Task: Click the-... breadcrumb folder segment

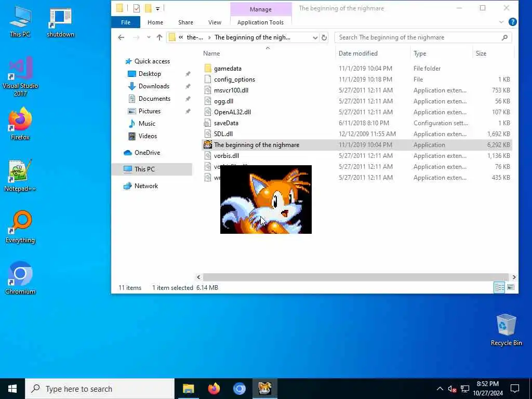Action: (195, 37)
